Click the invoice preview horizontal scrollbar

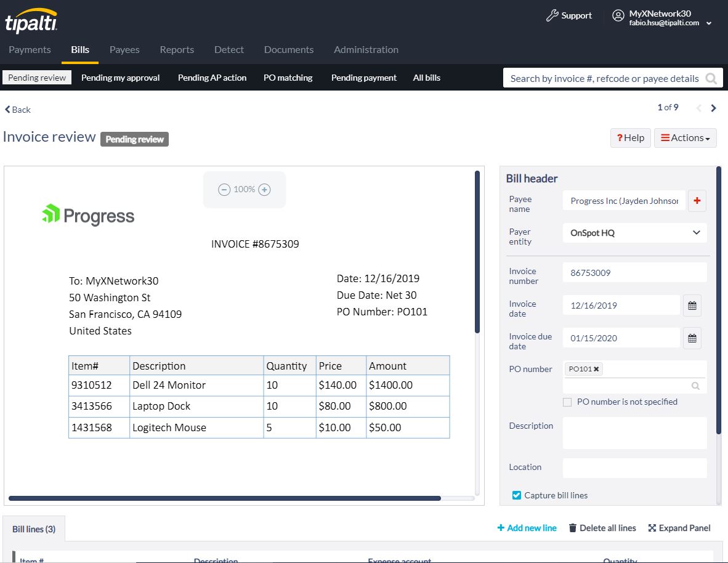coord(225,498)
